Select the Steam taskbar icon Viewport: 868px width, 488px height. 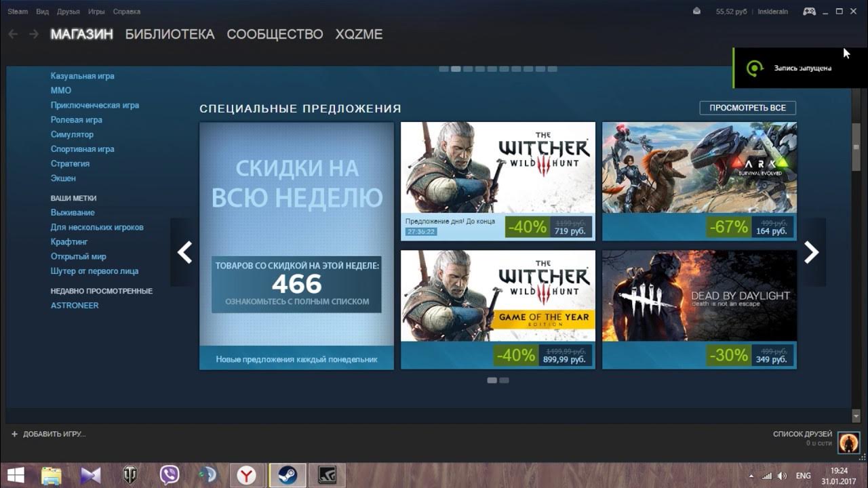pyautogui.click(x=286, y=474)
